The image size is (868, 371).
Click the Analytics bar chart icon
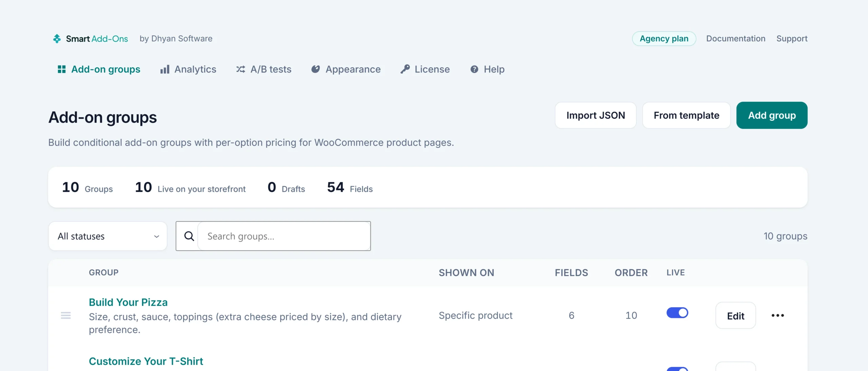point(165,69)
